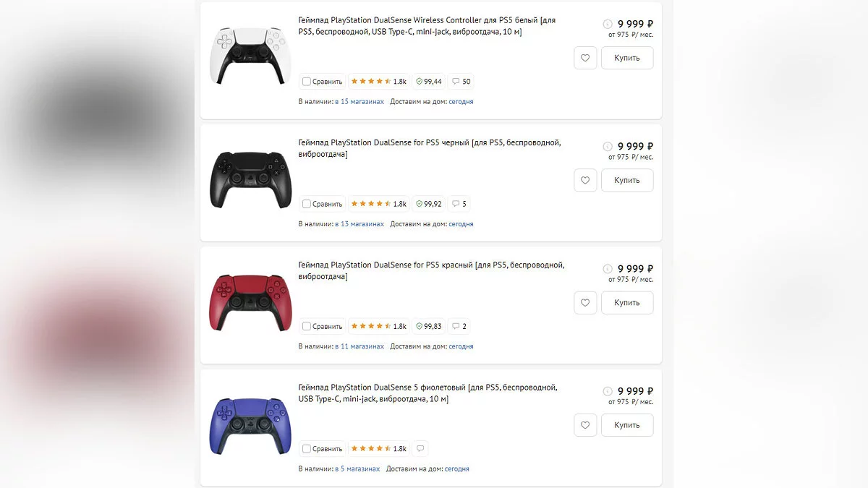Click 'сегодня' delivery link for black gamepad
The height and width of the screenshot is (488, 868).
[x=461, y=224]
